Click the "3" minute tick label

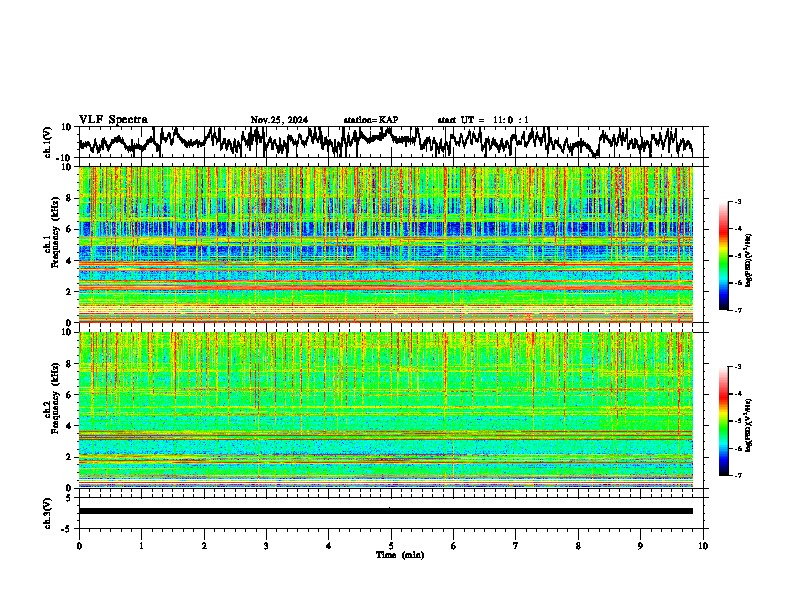click(266, 546)
